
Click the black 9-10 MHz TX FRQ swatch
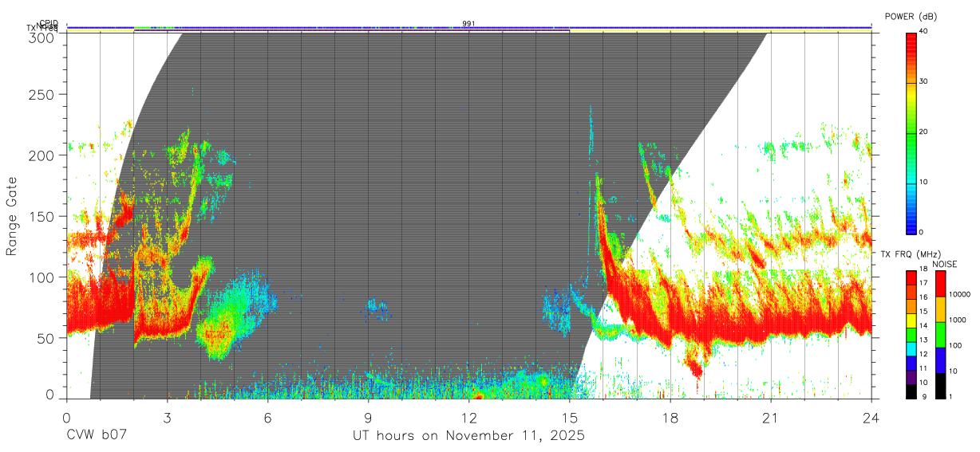pos(911,391)
